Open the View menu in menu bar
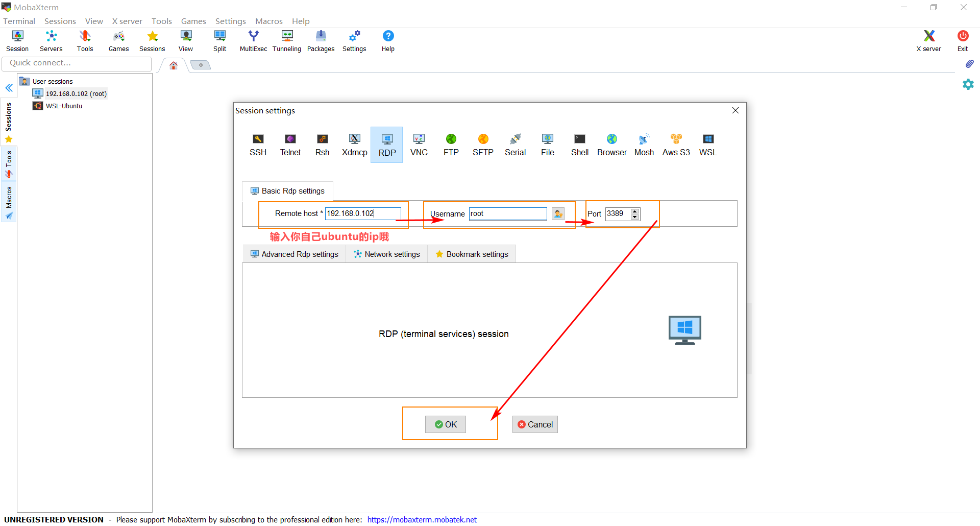This screenshot has height=526, width=980. [x=94, y=21]
